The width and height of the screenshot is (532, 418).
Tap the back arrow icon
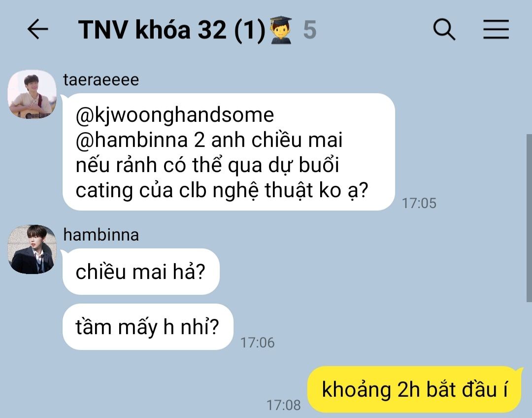[37, 29]
